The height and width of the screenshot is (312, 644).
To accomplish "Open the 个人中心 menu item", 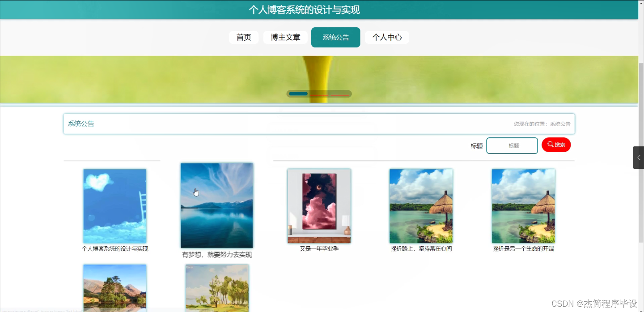I will point(386,37).
